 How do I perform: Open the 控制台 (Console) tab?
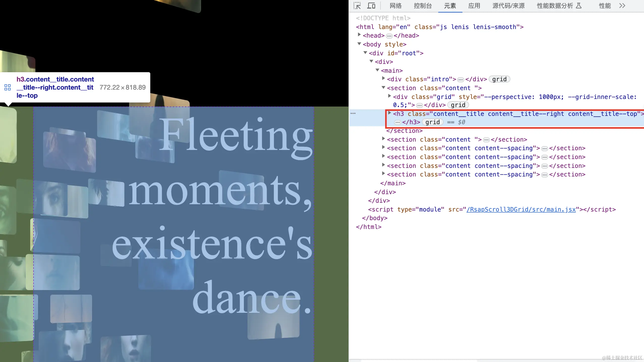coord(423,6)
